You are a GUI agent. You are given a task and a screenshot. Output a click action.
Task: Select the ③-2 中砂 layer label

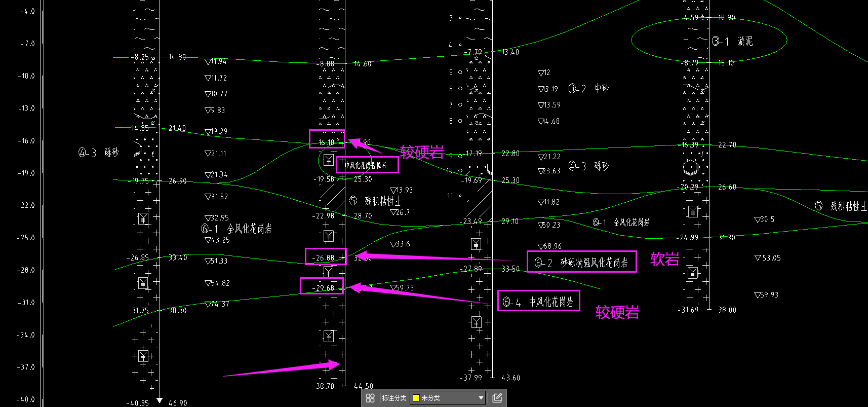(588, 89)
